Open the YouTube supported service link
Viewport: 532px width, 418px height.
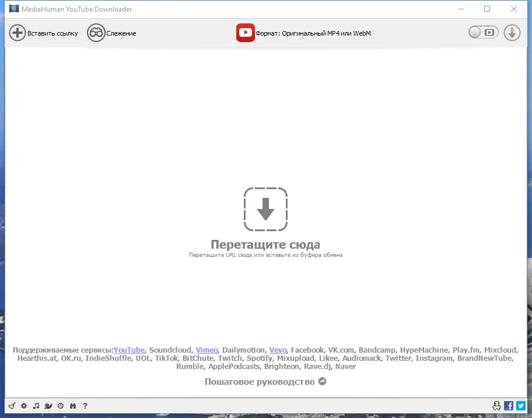click(129, 350)
